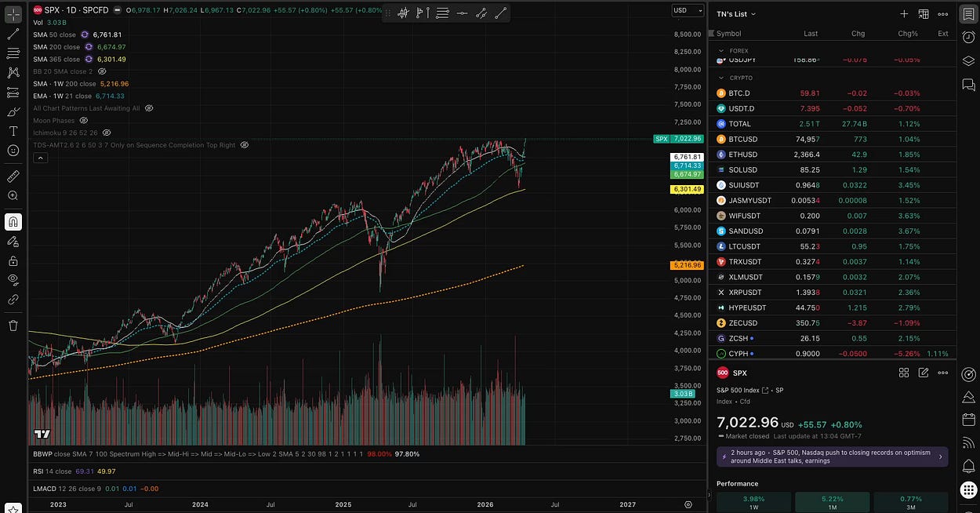Image resolution: width=980 pixels, height=513 pixels.
Task: Select the Text annotation tool
Action: [13, 131]
